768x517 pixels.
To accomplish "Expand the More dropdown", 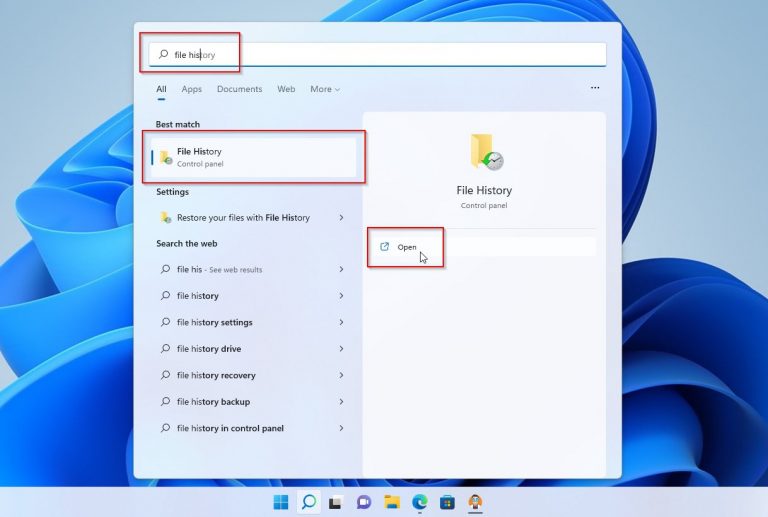I will pos(325,89).
